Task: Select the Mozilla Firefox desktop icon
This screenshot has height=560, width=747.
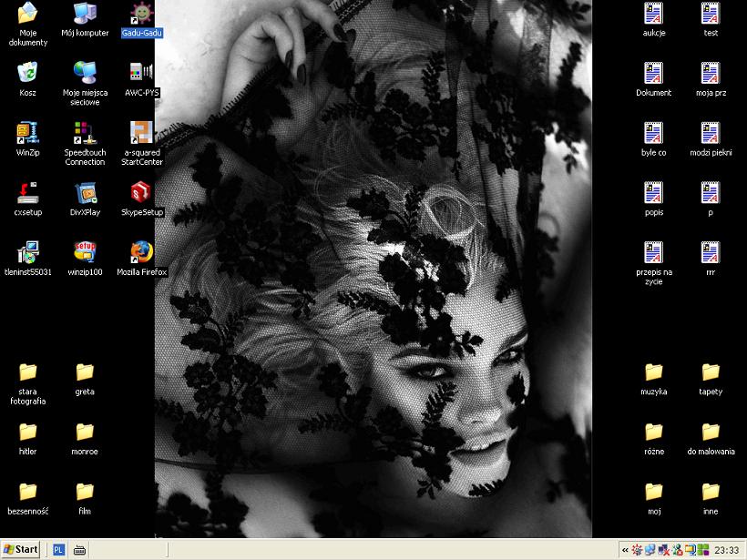Action: pyautogui.click(x=141, y=252)
